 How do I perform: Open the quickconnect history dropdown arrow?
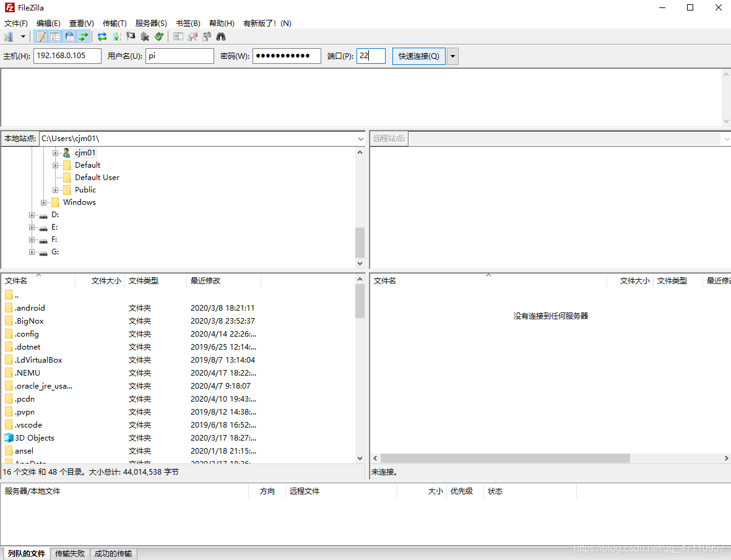[x=452, y=56]
